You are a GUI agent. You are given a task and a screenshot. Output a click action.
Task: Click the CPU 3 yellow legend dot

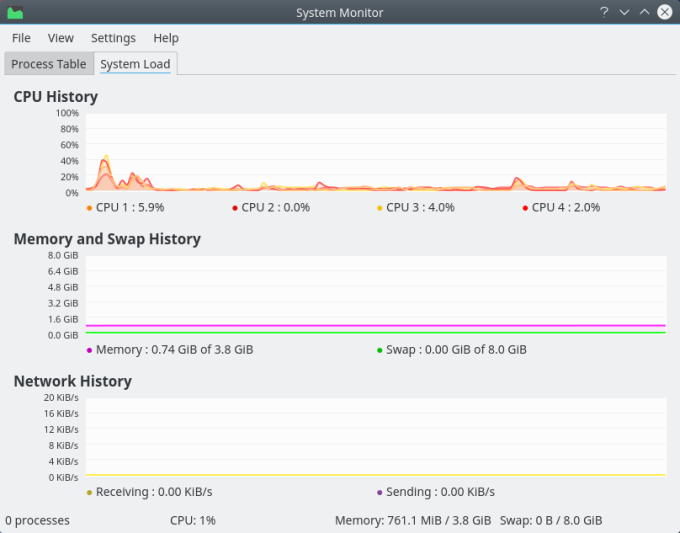380,208
